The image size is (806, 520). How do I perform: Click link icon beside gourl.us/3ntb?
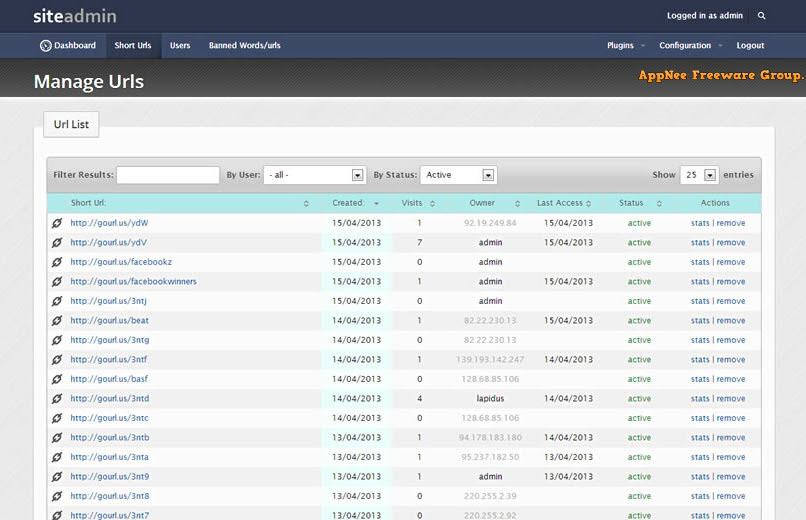point(57,438)
